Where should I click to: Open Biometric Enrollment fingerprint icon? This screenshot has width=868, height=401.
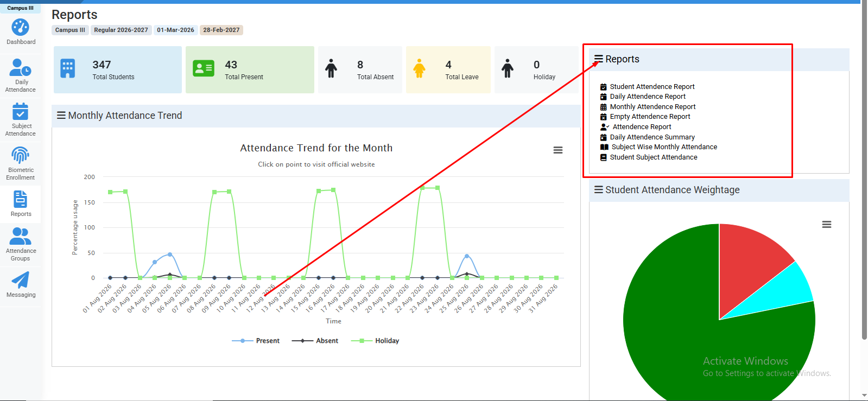(x=20, y=155)
